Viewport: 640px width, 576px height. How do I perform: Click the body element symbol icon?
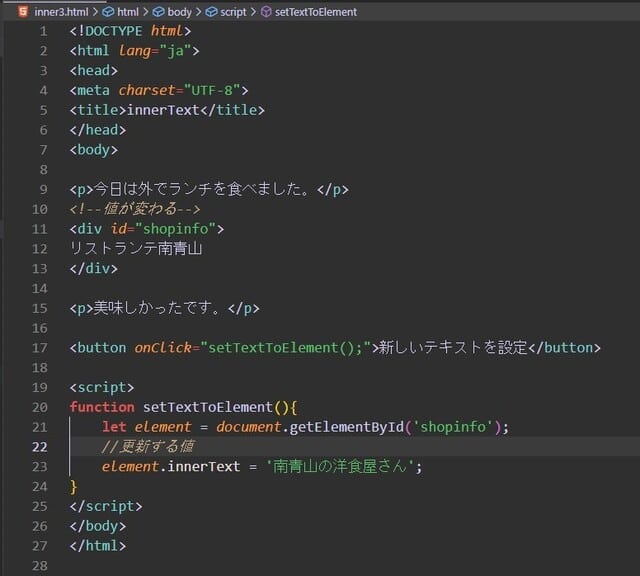point(158,11)
